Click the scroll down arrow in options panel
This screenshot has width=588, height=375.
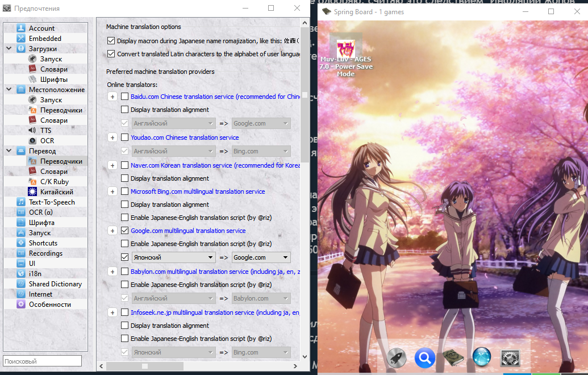[305, 357]
